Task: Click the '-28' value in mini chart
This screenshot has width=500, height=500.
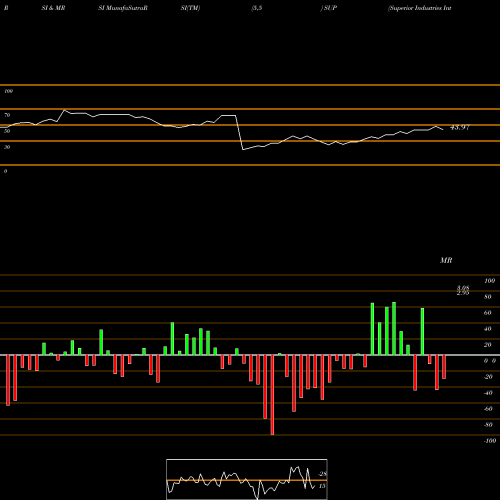Action: 322,474
